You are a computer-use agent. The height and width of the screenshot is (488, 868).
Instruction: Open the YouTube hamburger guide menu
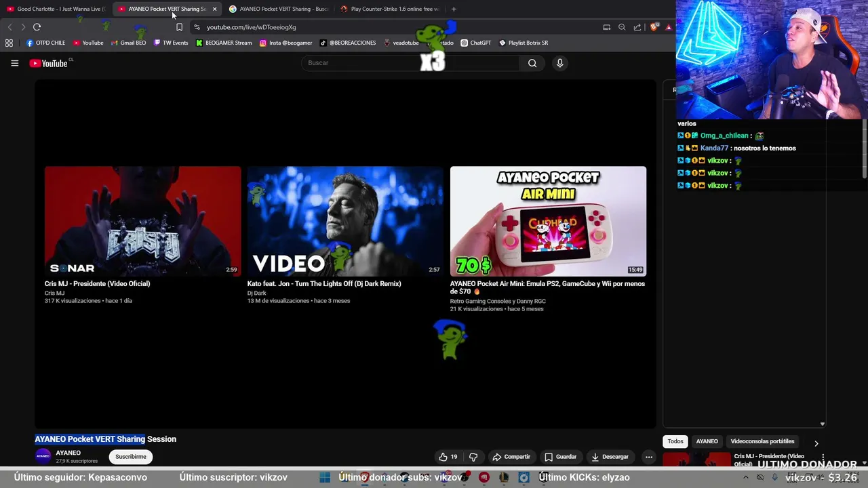tap(14, 63)
